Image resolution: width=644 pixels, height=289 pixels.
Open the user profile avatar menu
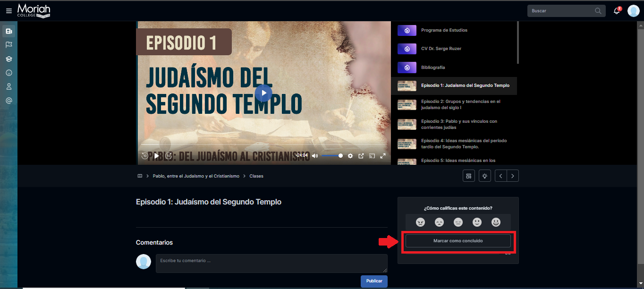[x=633, y=11]
